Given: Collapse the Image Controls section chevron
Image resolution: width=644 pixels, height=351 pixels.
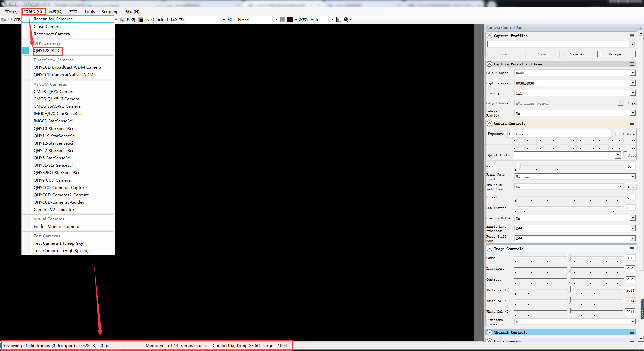Looking at the screenshot, I should [490, 249].
